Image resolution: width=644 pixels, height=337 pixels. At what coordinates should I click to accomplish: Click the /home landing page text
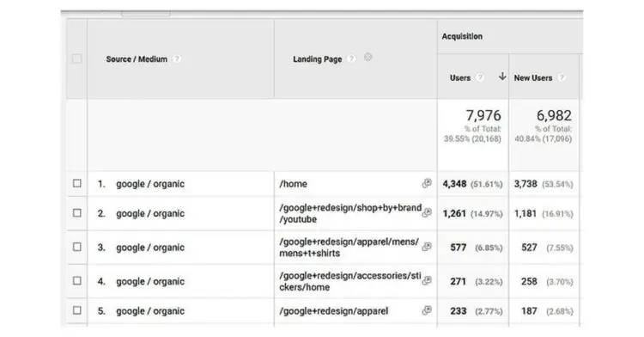(x=294, y=184)
